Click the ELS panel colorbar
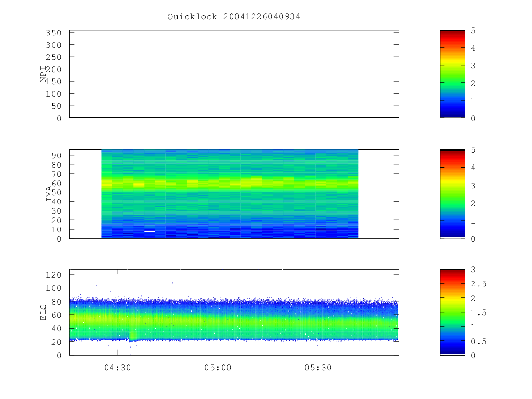The width and height of the screenshot is (532, 399). (x=452, y=312)
